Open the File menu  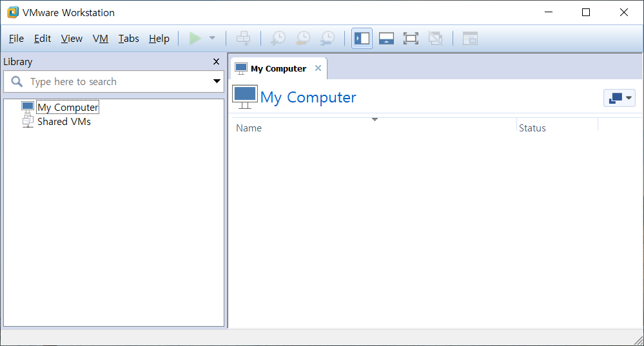coord(16,39)
